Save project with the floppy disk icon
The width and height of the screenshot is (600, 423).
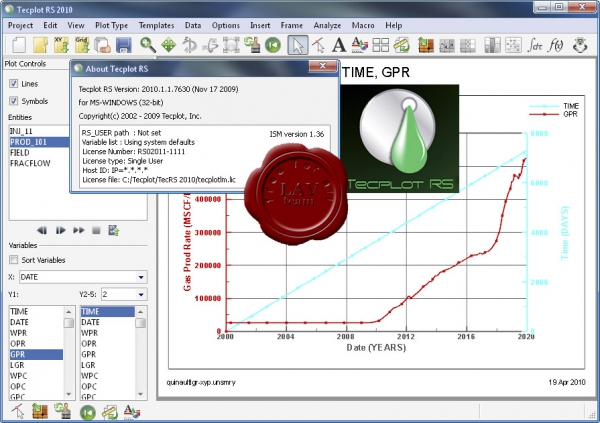(x=124, y=45)
